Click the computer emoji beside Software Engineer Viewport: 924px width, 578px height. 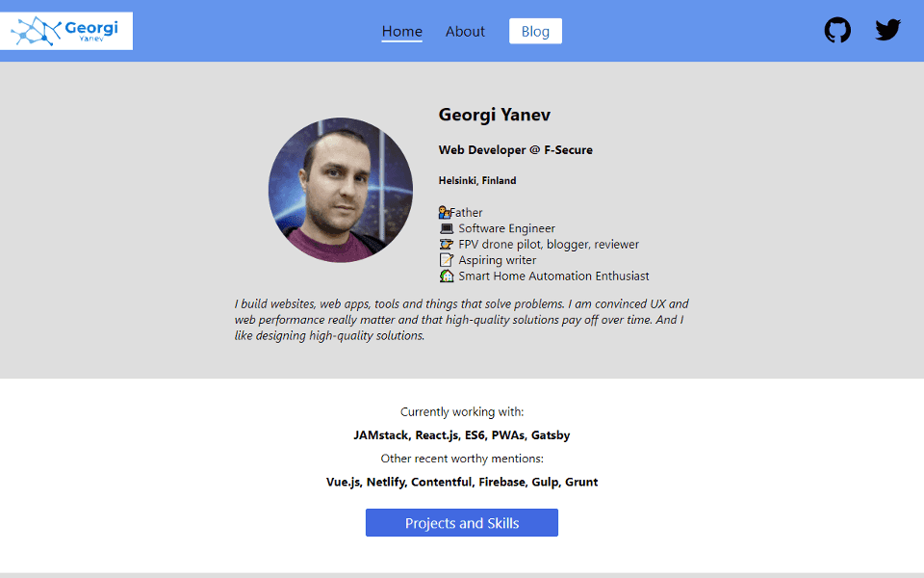(446, 227)
